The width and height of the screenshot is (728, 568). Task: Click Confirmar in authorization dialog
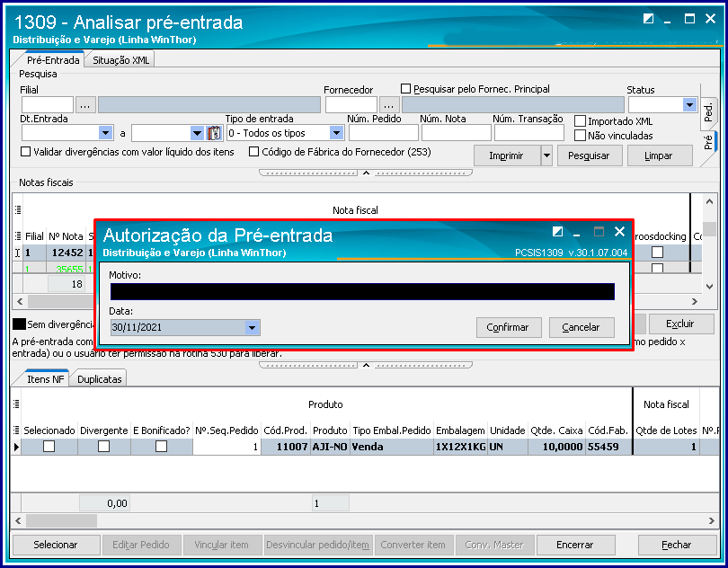[x=509, y=327]
